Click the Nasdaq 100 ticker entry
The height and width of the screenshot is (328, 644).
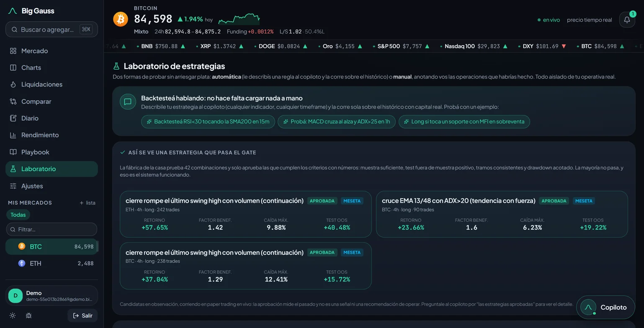point(474,46)
